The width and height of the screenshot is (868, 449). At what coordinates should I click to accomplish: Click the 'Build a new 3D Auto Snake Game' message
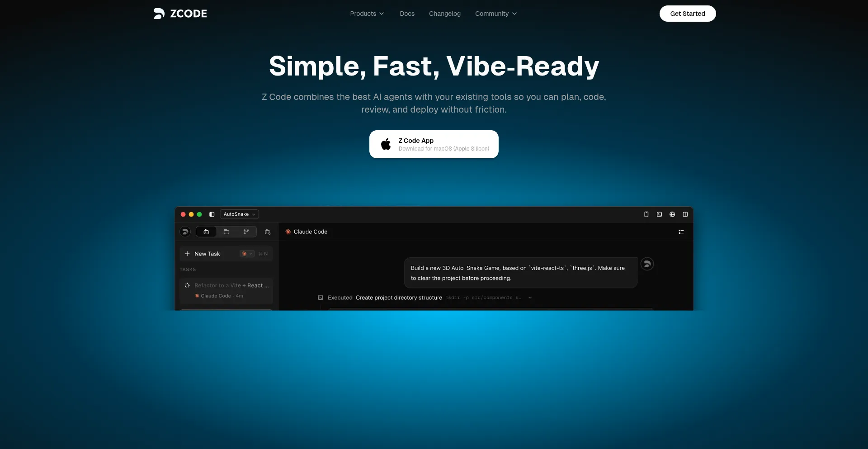coord(520,273)
